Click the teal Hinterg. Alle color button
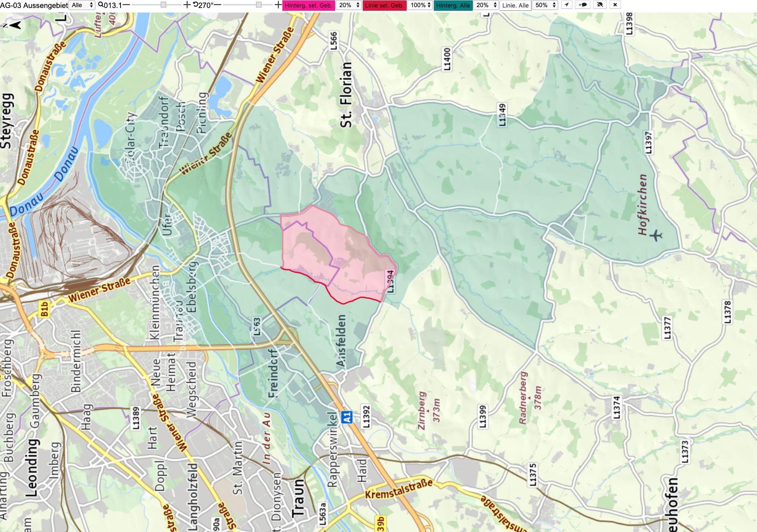The image size is (757, 532). point(453,5)
